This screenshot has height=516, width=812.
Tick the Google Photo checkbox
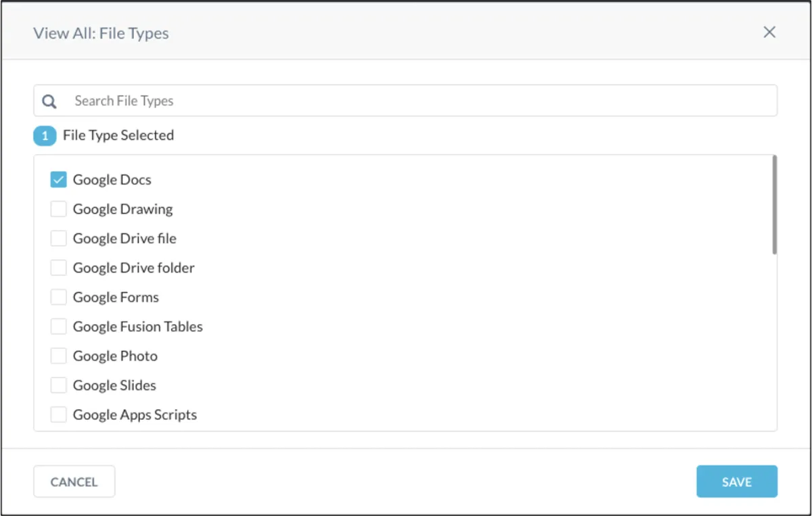tap(59, 356)
